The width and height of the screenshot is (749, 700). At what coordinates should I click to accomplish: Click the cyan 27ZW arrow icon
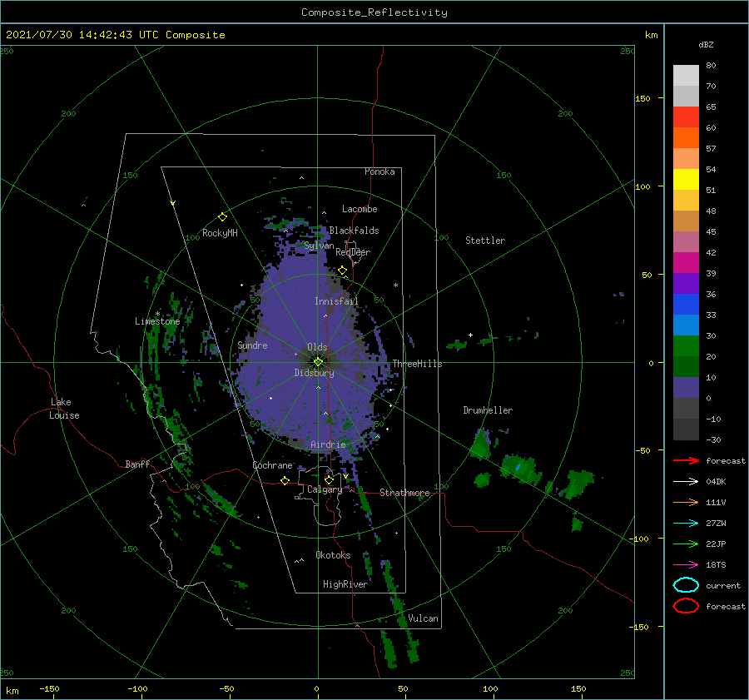(686, 524)
